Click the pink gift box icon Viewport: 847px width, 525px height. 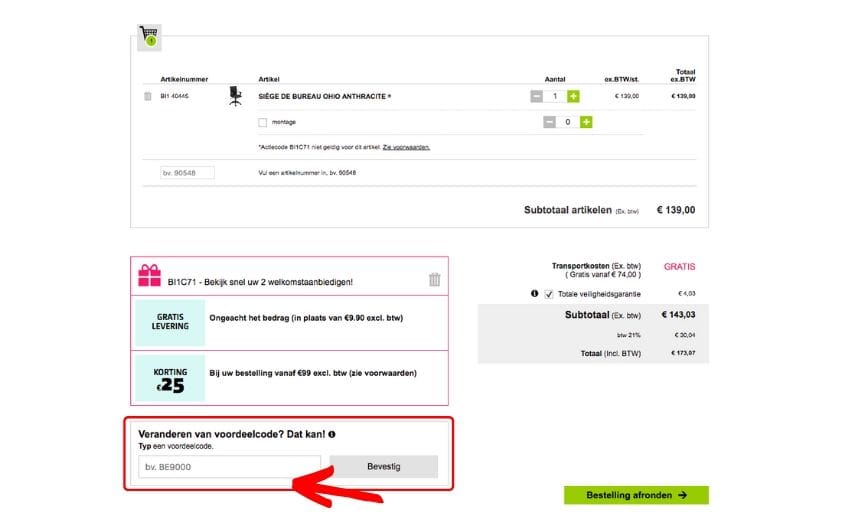click(149, 276)
